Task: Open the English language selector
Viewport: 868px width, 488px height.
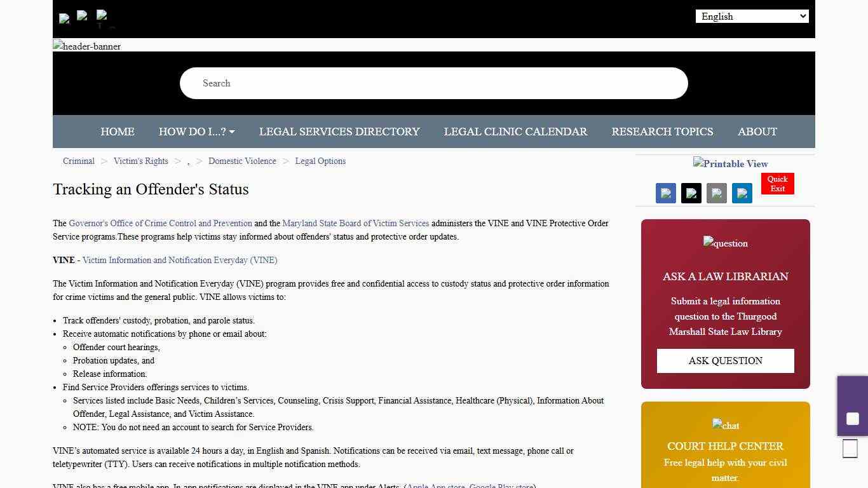Action: [752, 16]
